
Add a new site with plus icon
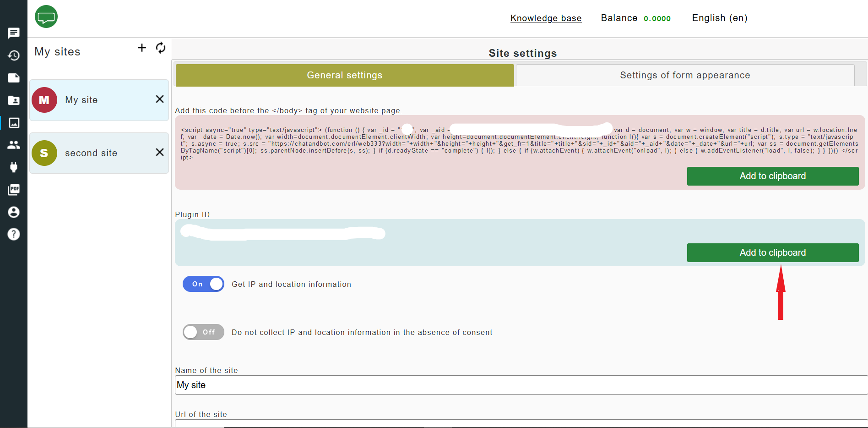click(142, 48)
